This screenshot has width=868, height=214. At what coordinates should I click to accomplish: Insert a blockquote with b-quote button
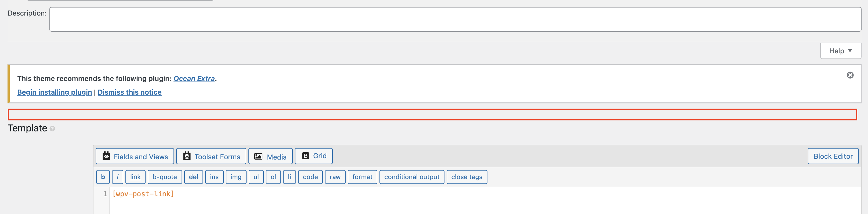point(165,177)
